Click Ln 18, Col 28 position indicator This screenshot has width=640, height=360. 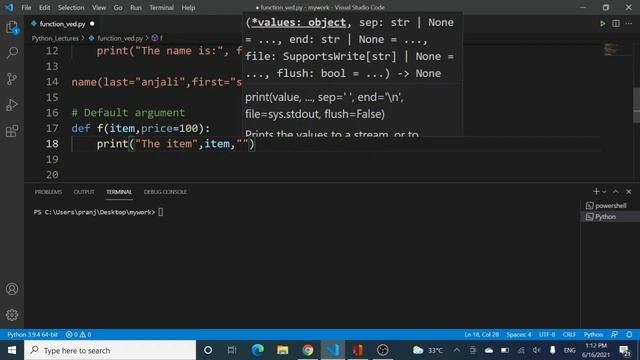(481, 334)
